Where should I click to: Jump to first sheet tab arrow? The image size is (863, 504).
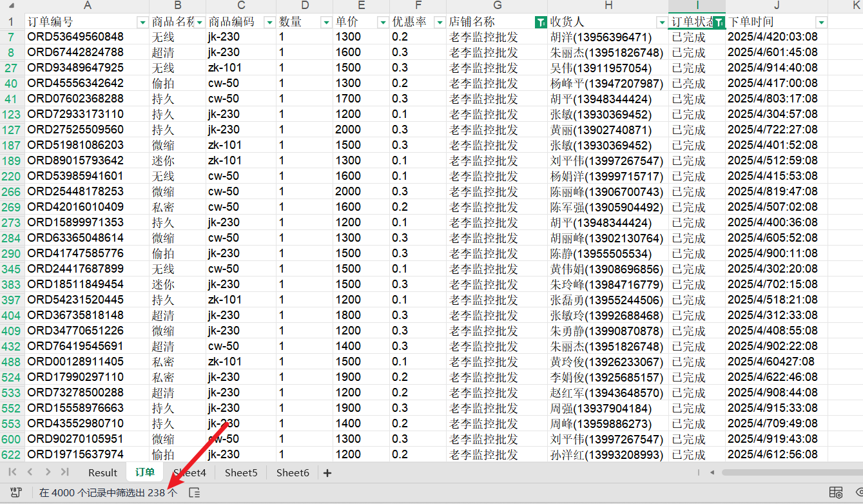click(x=13, y=473)
